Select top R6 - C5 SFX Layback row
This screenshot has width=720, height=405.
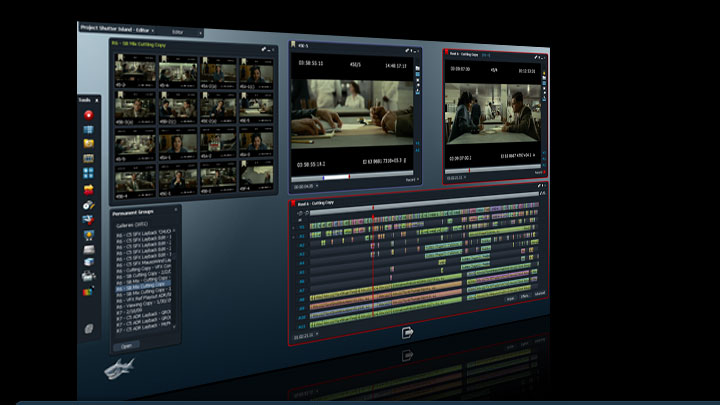pyautogui.click(x=143, y=233)
